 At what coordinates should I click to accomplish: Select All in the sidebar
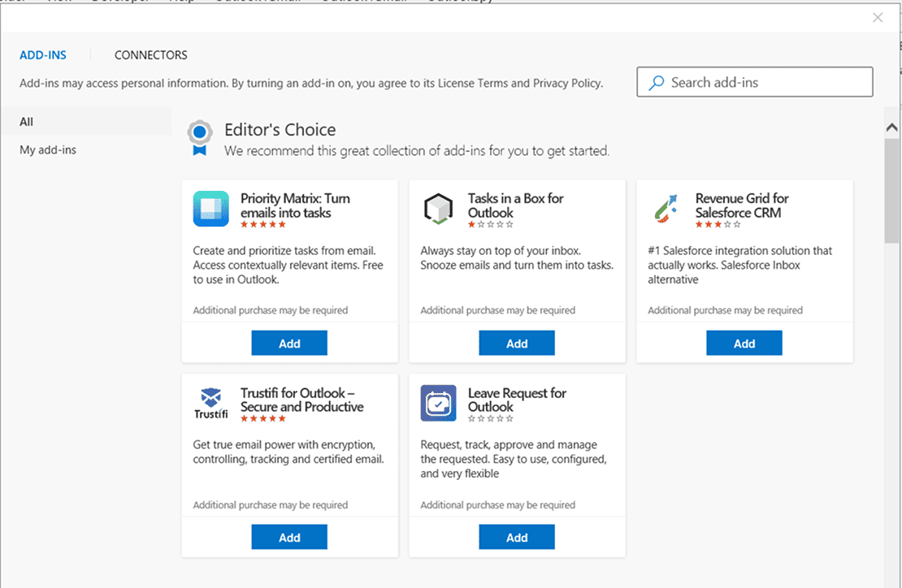[x=26, y=121]
